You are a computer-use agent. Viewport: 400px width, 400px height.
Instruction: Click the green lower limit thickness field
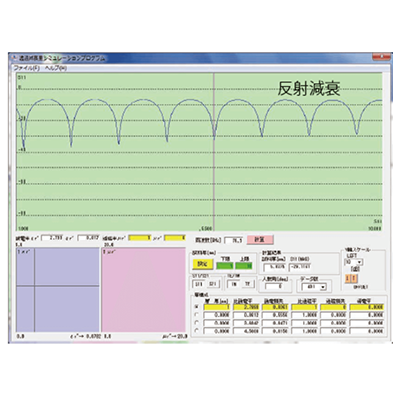pos(224,266)
